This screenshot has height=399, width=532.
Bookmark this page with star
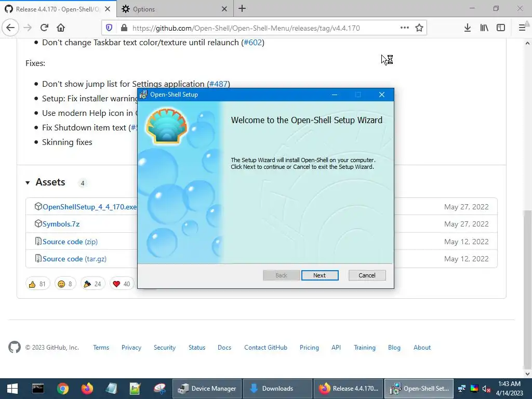(419, 28)
